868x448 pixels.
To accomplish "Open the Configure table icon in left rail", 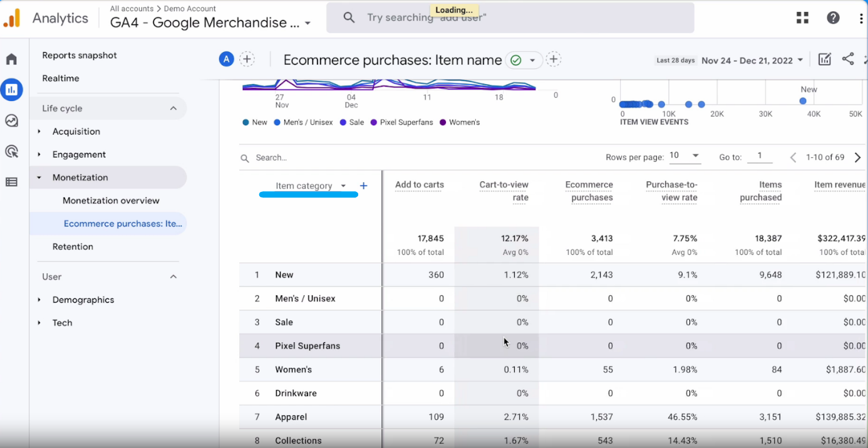I will (11, 182).
